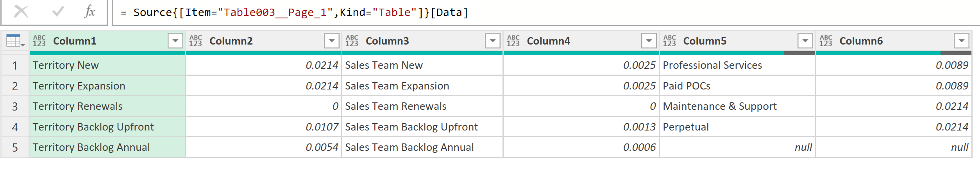The height and width of the screenshot is (186, 980).
Task: Select row number 1
Action: click(x=15, y=65)
